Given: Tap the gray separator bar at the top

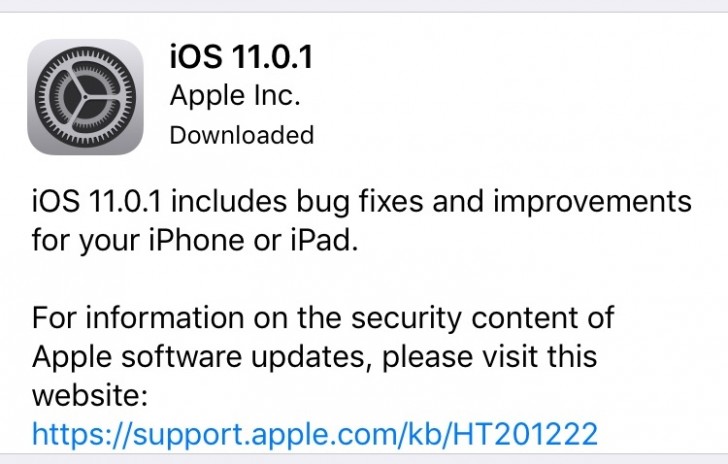Looking at the screenshot, I should point(364,6).
